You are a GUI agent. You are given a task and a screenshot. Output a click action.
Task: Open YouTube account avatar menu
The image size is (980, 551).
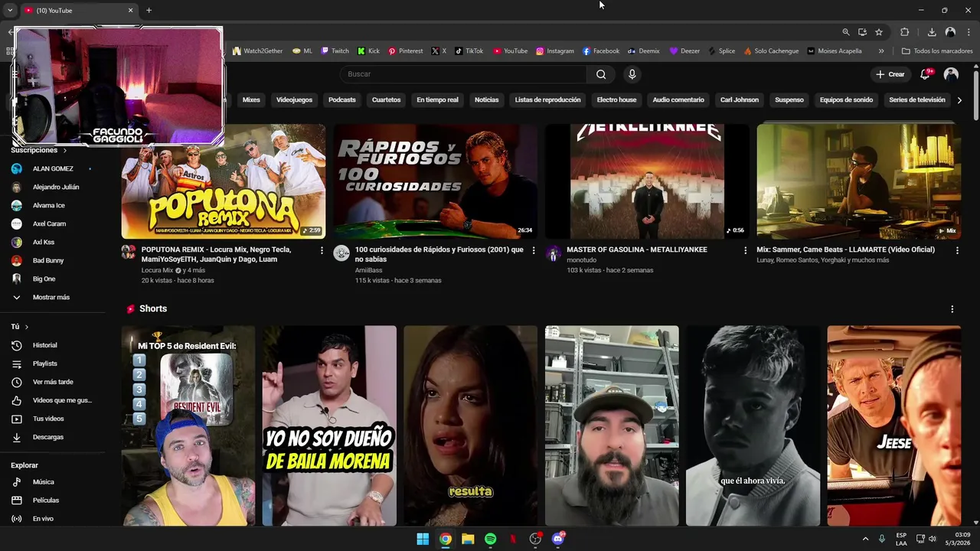951,74
